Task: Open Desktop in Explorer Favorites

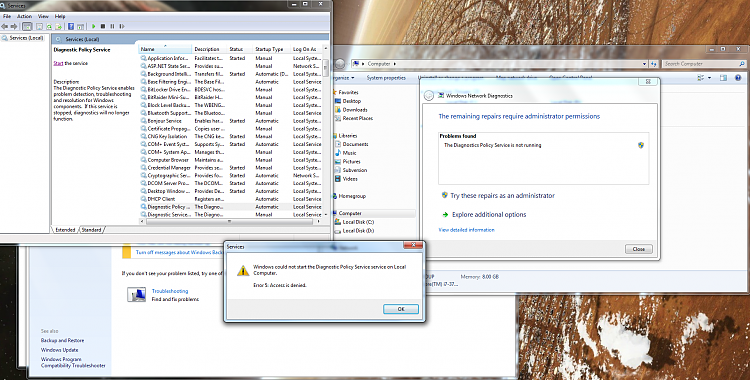Action: (348, 101)
